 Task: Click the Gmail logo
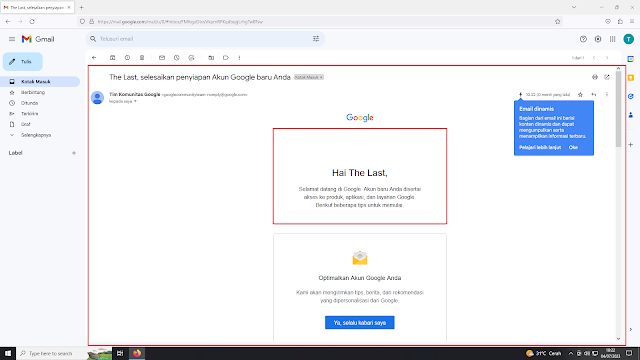[x=38, y=39]
